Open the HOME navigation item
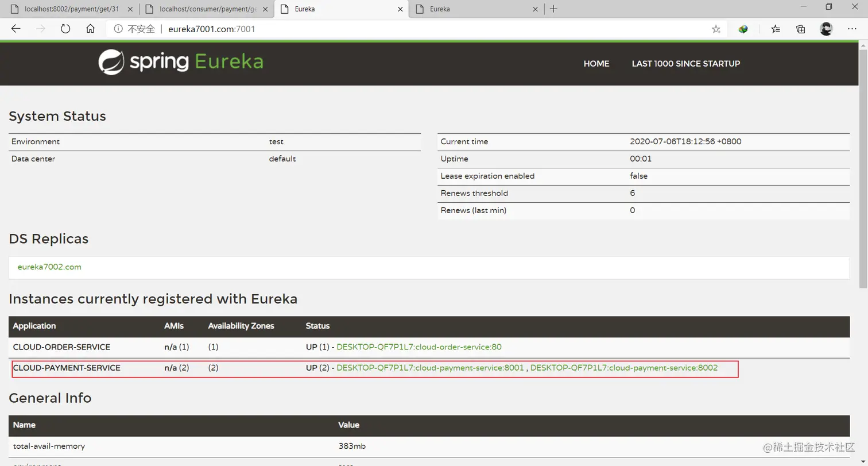The width and height of the screenshot is (868, 466). (596, 64)
